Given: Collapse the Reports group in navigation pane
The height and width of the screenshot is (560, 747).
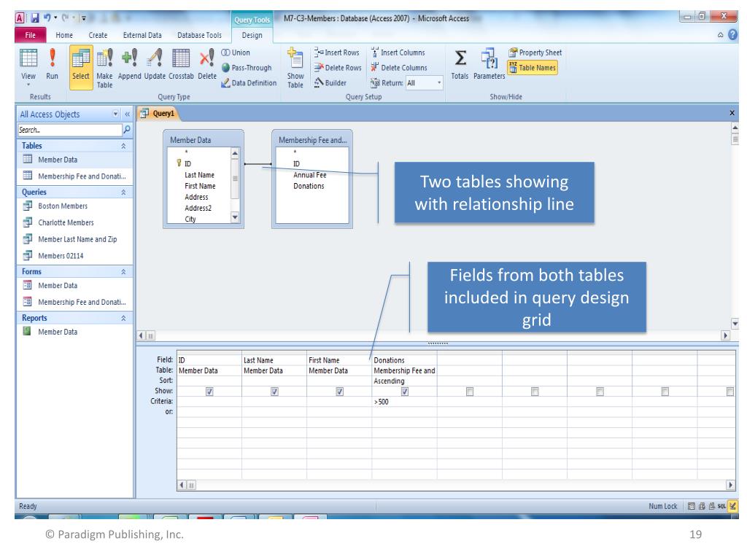Looking at the screenshot, I should [x=123, y=318].
